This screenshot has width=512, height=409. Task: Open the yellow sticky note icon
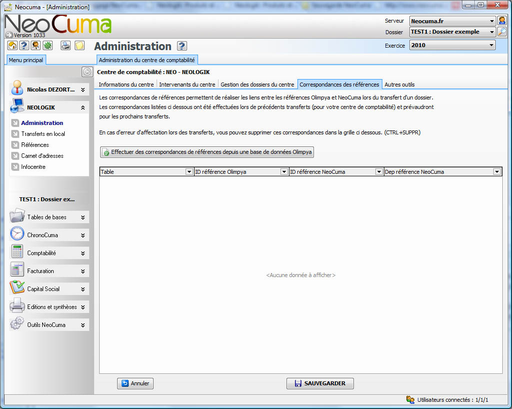pos(80,45)
